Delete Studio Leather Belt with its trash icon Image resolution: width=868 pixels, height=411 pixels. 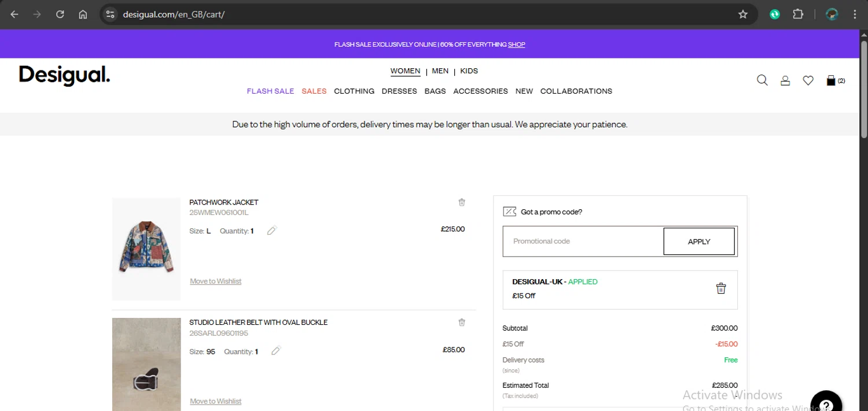(462, 323)
